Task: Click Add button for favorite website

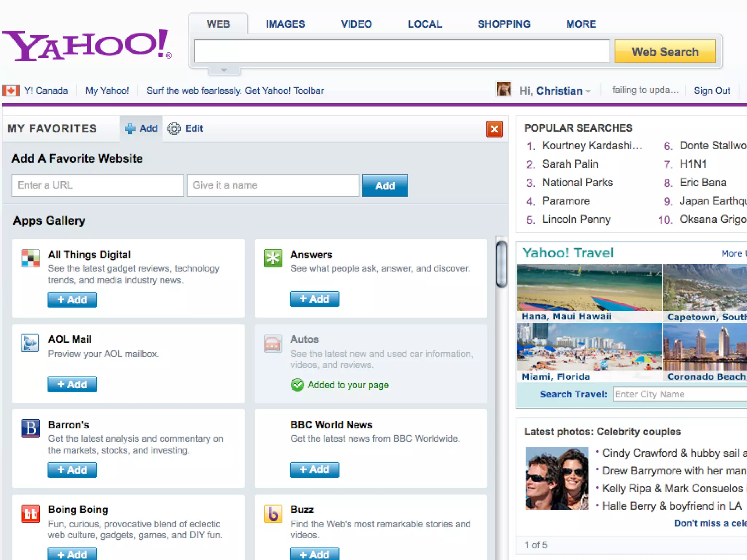Action: pos(385,186)
